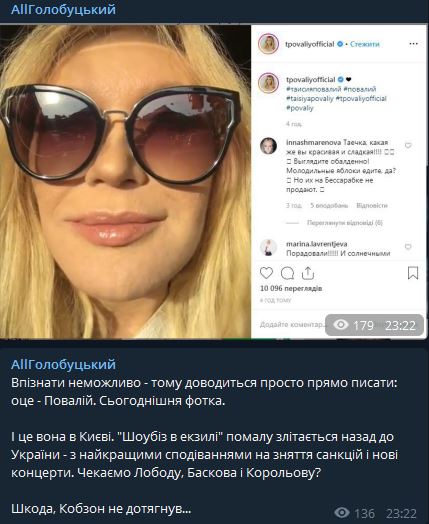Expand Переглянути відповіді (6) replies
This screenshot has height=524, width=429.
(344, 223)
